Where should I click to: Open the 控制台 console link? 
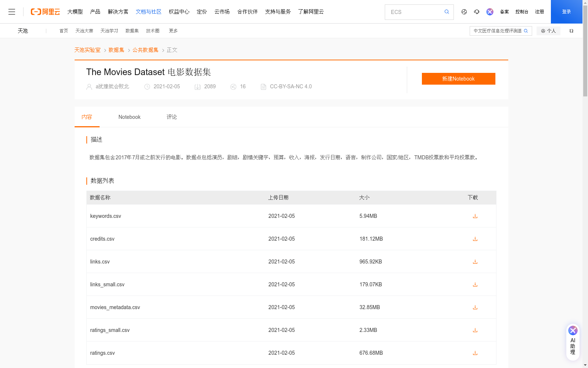click(x=522, y=12)
